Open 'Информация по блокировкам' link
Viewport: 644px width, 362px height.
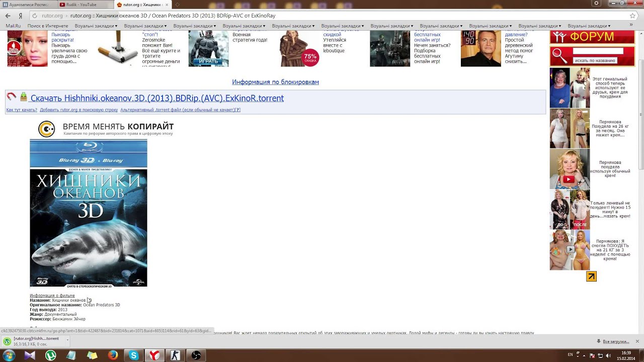[x=275, y=82]
